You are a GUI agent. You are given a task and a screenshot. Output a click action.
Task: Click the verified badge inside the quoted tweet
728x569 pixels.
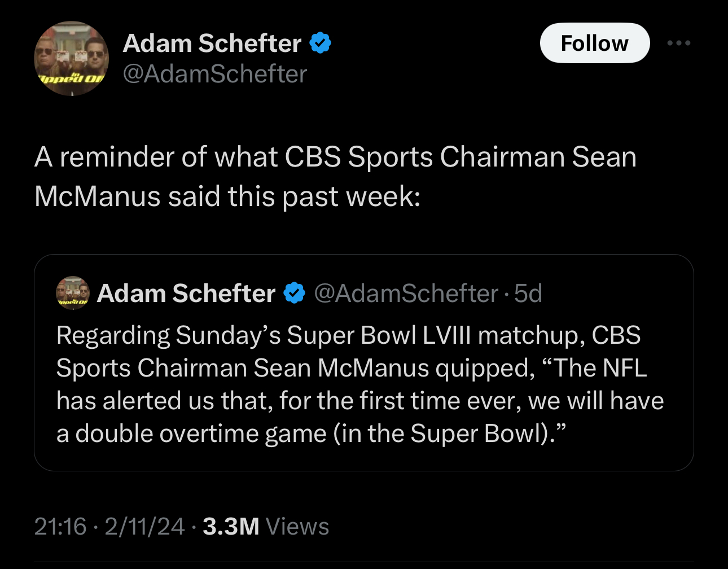[x=294, y=294]
